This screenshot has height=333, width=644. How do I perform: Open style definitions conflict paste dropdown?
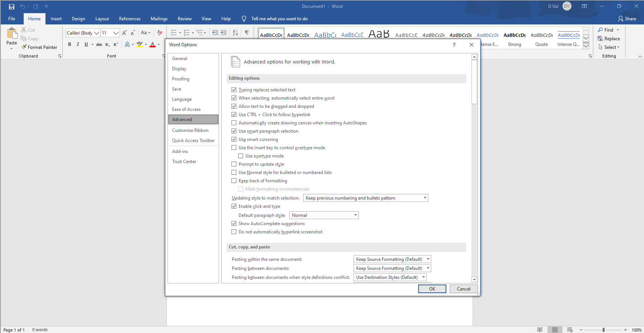tap(390, 277)
